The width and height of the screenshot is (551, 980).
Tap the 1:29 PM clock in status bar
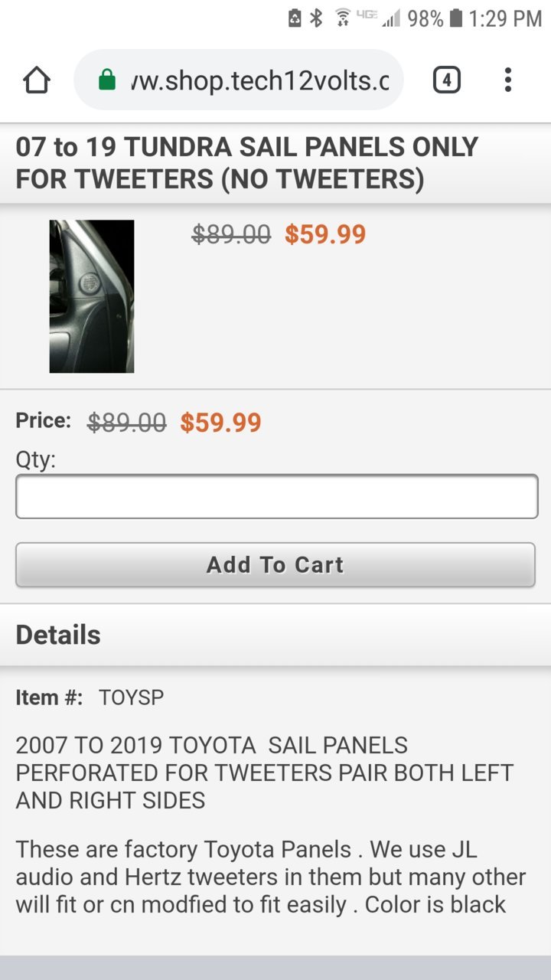click(506, 18)
